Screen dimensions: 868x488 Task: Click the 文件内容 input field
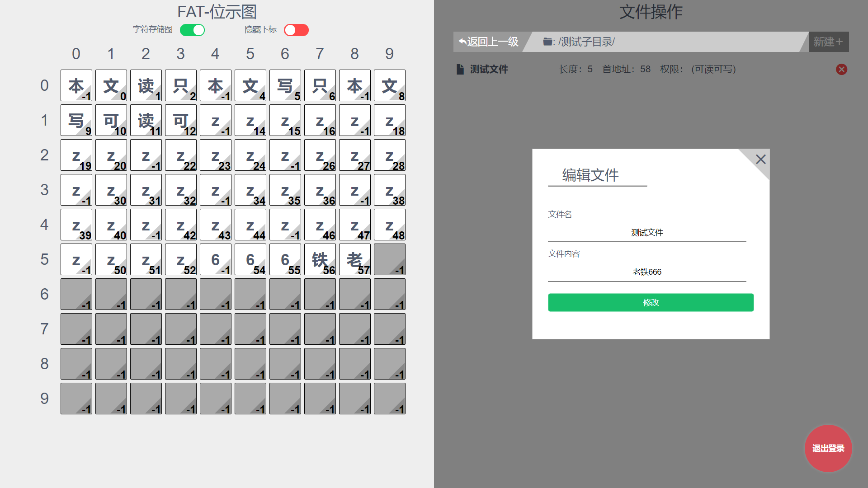pyautogui.click(x=646, y=272)
